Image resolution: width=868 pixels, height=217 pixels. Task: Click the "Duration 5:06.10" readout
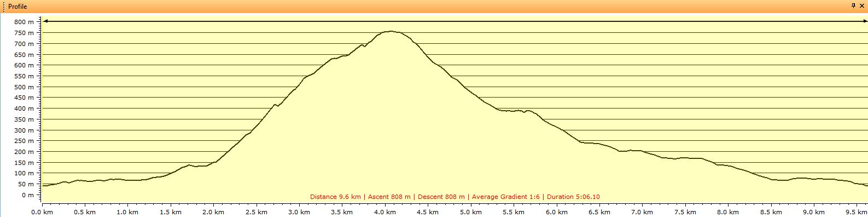(x=573, y=197)
